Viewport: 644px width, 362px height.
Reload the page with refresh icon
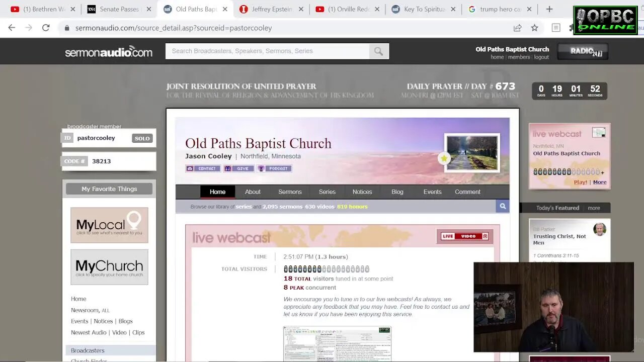pos(46,28)
